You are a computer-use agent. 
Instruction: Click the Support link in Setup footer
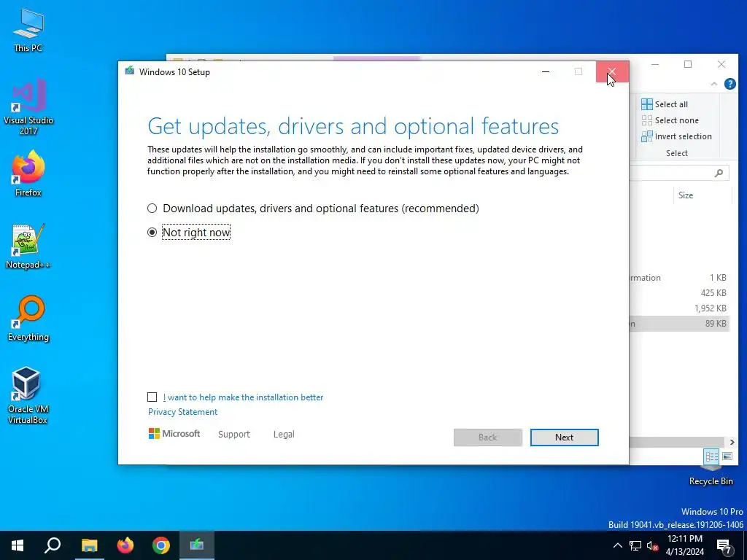click(x=234, y=435)
